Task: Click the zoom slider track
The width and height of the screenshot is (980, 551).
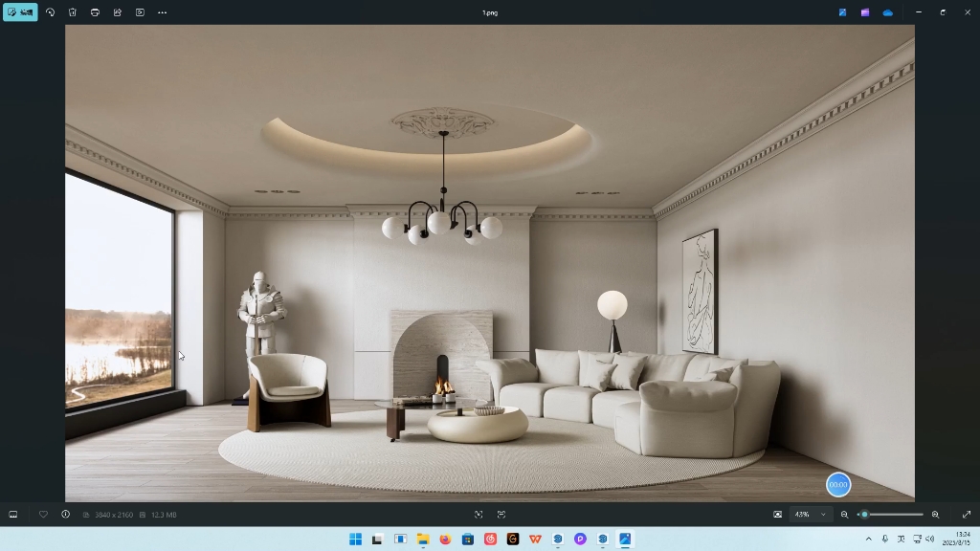Action: coord(891,515)
